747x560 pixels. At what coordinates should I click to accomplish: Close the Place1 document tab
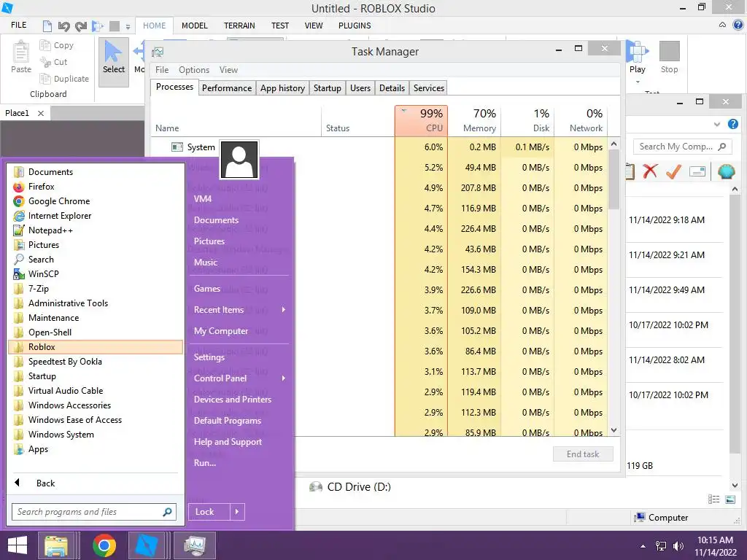tap(41, 113)
